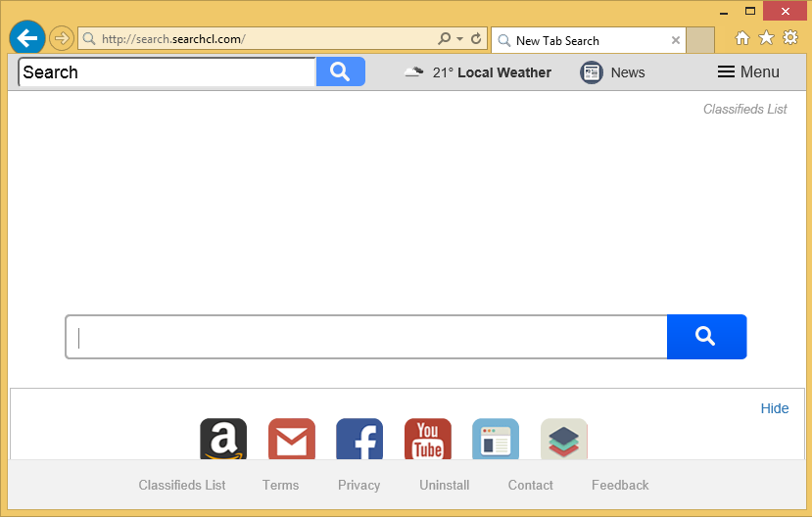Switch to the New Tab Search tab

(x=589, y=40)
